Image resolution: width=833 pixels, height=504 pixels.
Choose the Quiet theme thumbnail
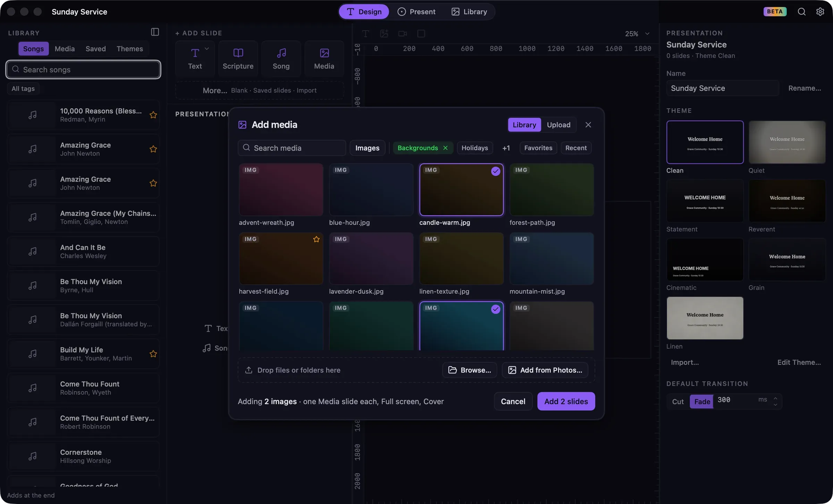[x=787, y=142]
